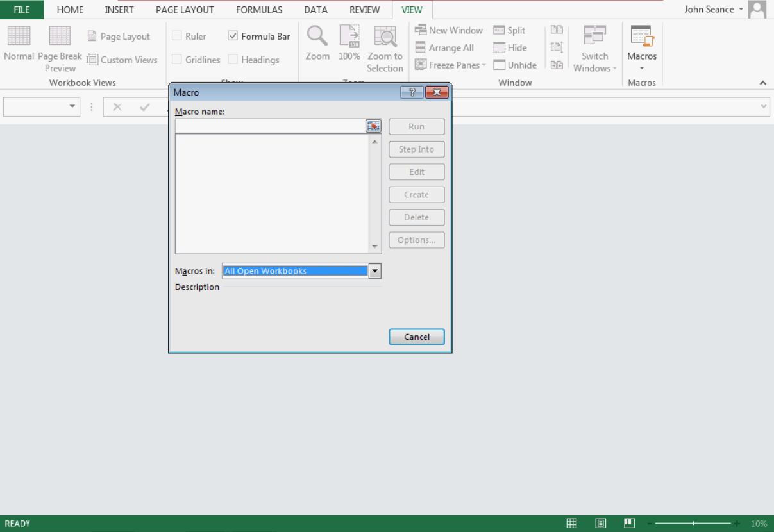The width and height of the screenshot is (774, 532).
Task: Click the New Window button
Action: (449, 30)
